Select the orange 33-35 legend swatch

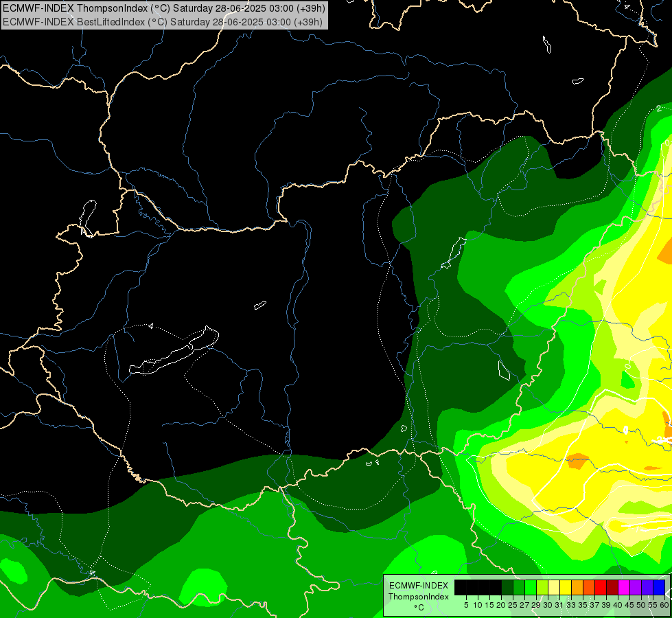coord(577,587)
